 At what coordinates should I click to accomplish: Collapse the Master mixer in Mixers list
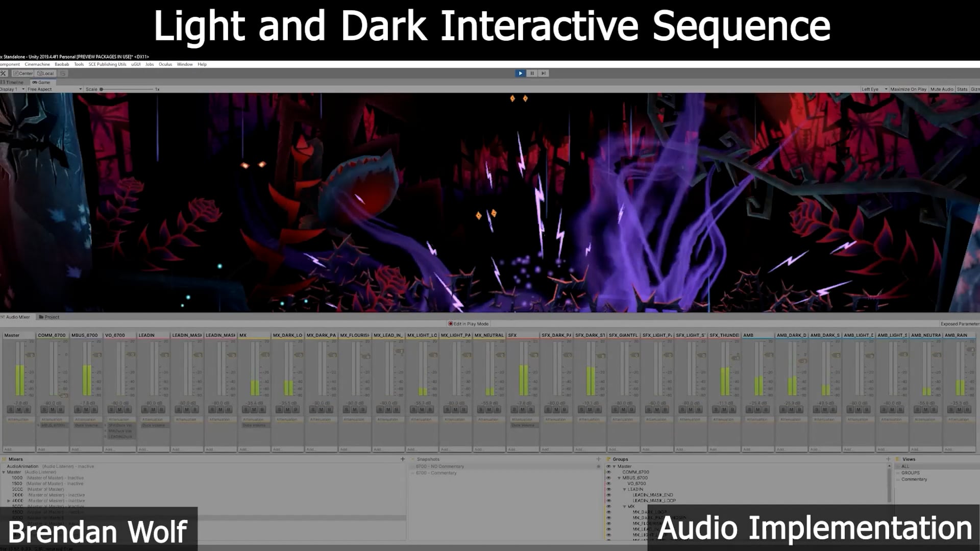pyautogui.click(x=4, y=472)
